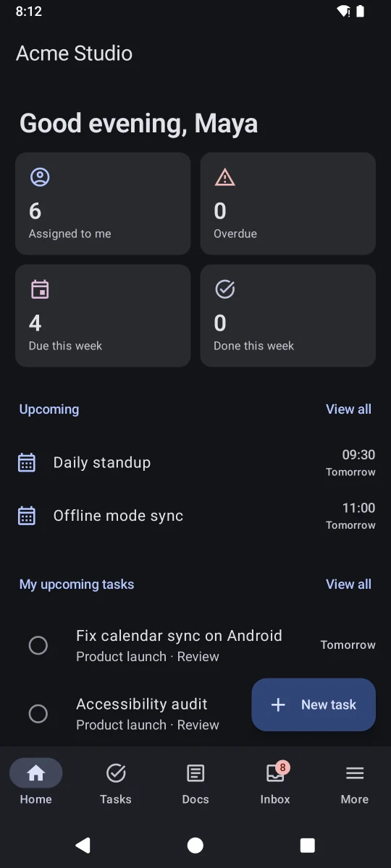Open the Assigned to me card
Viewport: 391px width, 868px height.
(103, 203)
